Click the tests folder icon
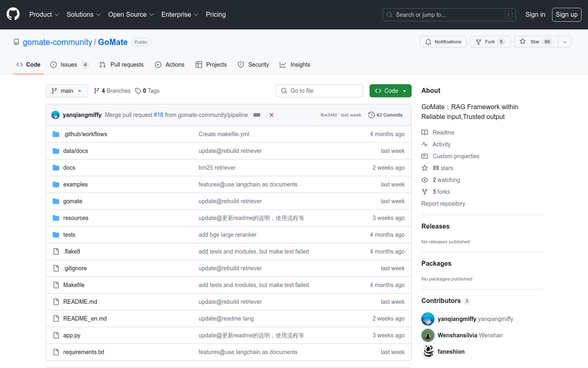Image resolution: width=588 pixels, height=368 pixels. click(56, 235)
